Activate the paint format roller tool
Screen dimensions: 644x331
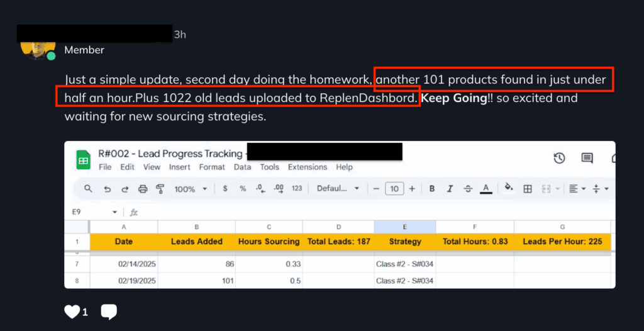tap(160, 189)
